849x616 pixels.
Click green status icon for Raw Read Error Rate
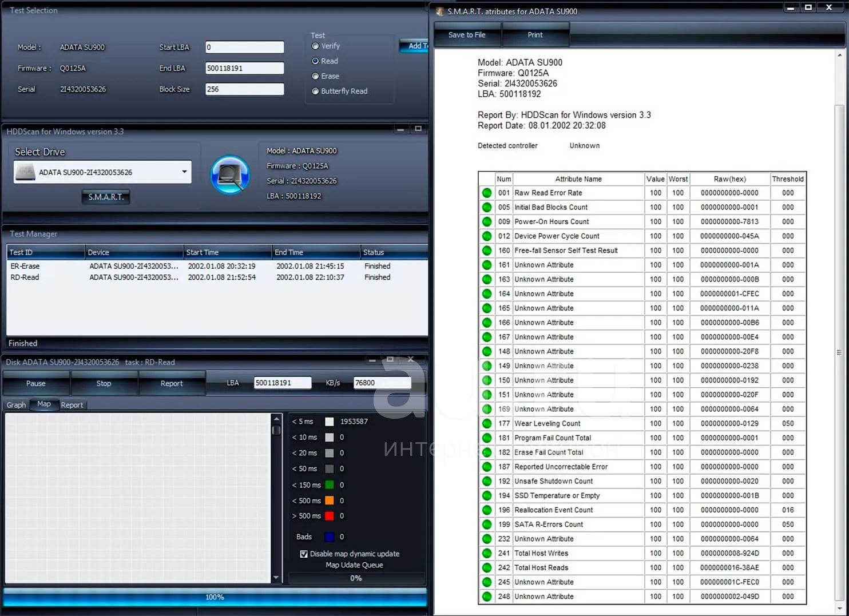487,193
